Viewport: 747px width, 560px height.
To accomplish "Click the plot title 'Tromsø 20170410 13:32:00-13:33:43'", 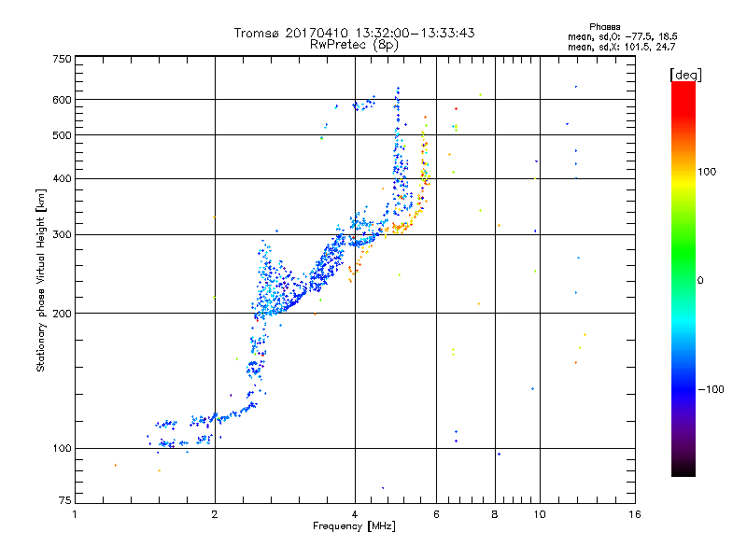I will pyautogui.click(x=354, y=33).
